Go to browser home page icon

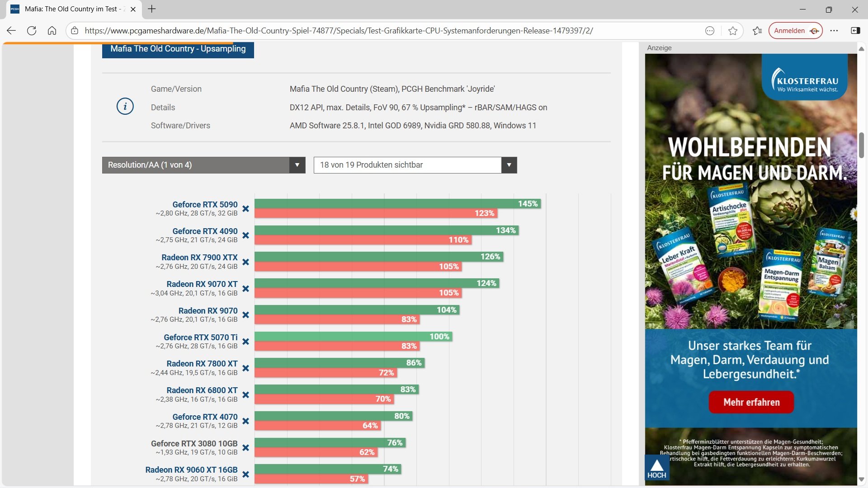point(52,31)
